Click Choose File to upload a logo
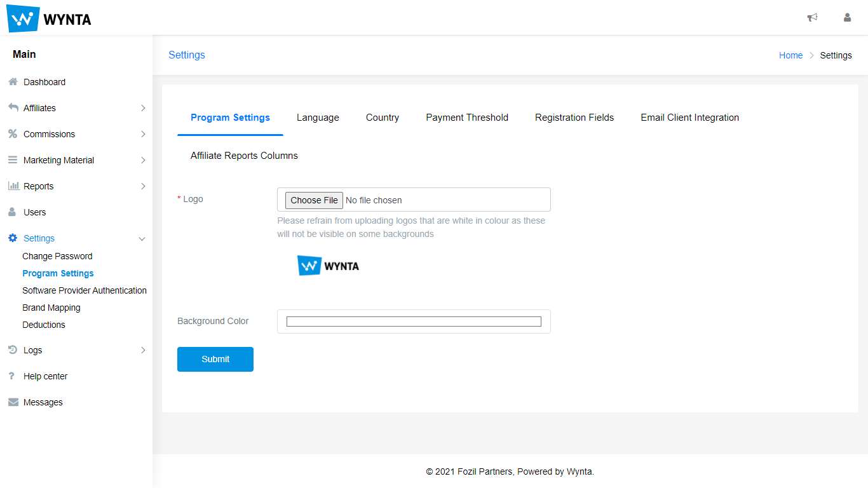 pos(313,200)
